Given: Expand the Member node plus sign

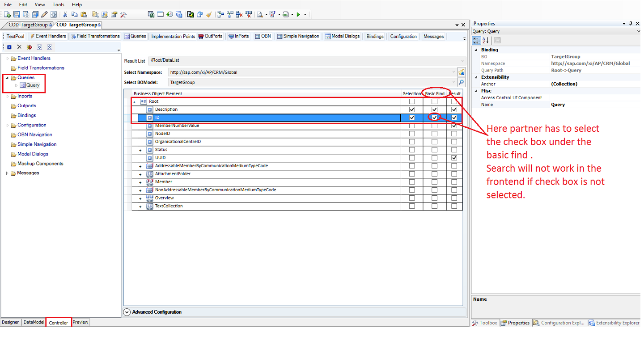Looking at the screenshot, I should click(140, 182).
